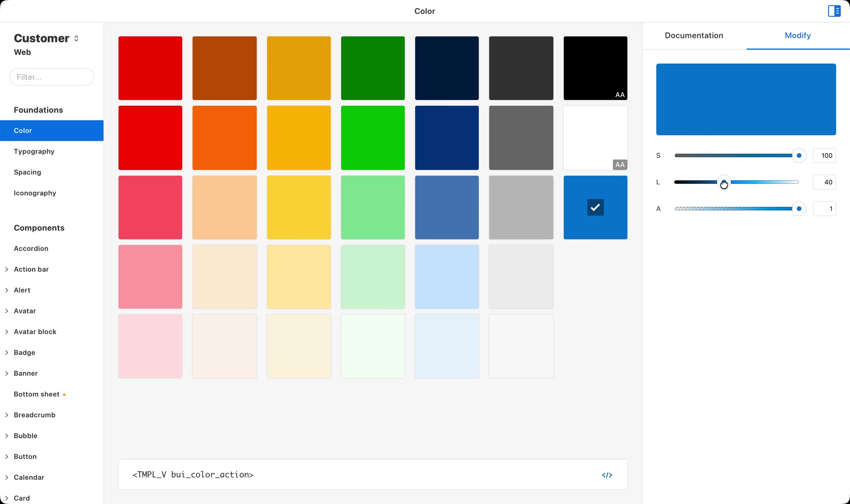Expand the Button chevron
Image resolution: width=850 pixels, height=504 pixels.
point(7,456)
